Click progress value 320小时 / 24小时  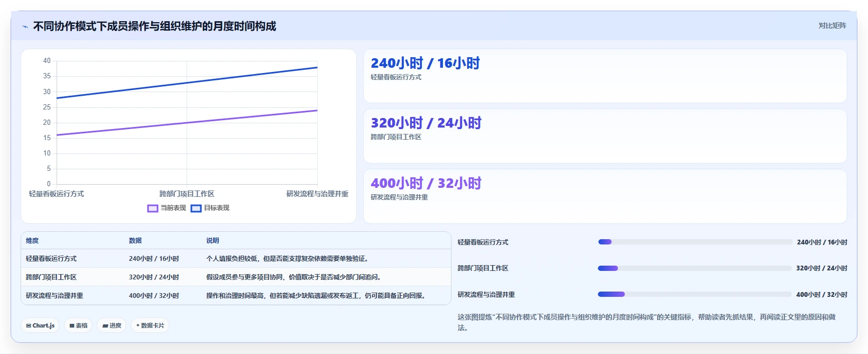tap(821, 268)
